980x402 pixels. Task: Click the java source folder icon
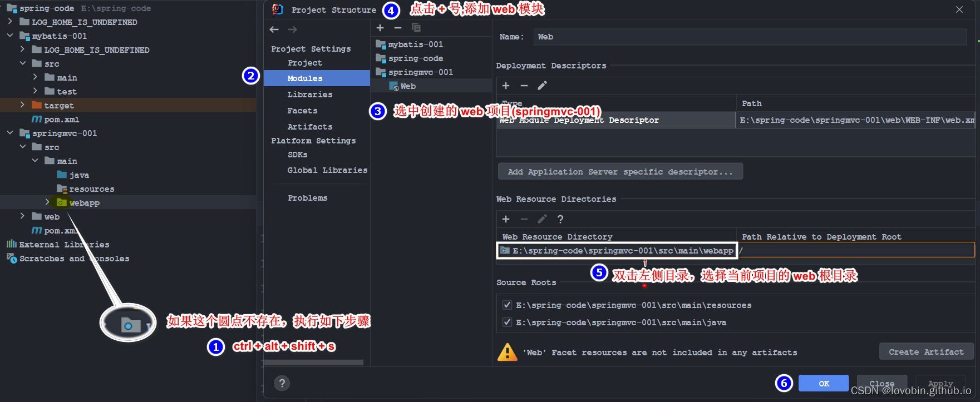pos(62,175)
